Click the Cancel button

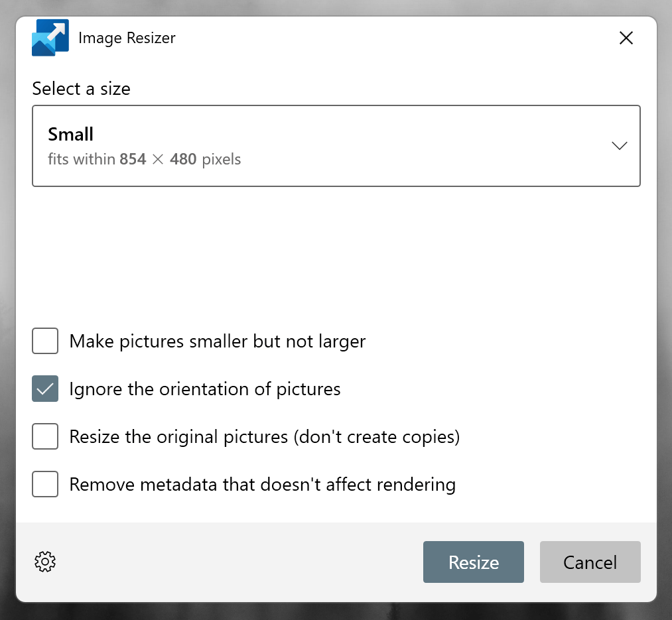(590, 562)
